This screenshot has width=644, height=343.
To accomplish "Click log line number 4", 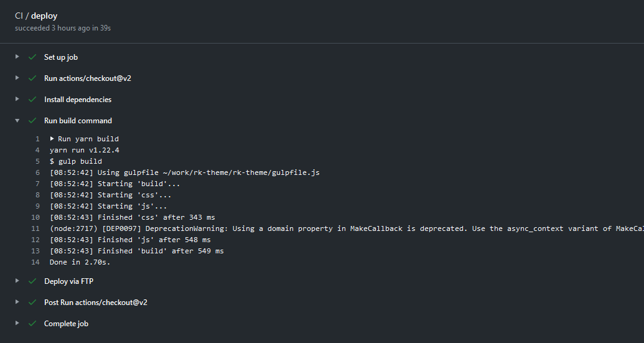I will coord(37,150).
